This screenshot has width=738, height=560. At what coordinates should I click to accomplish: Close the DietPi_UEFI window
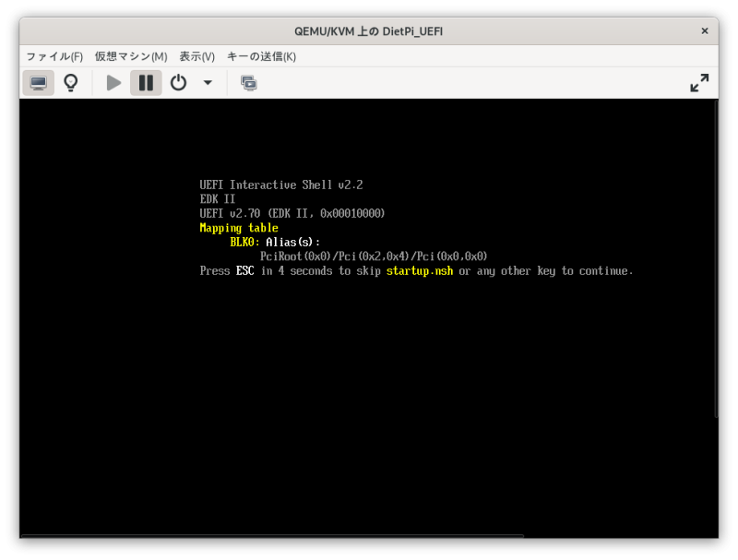coord(705,31)
